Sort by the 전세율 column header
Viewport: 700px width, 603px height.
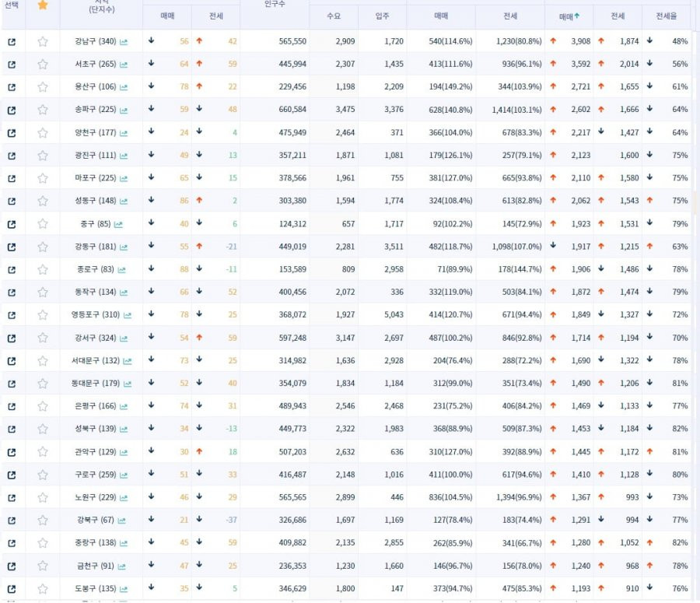[666, 16]
